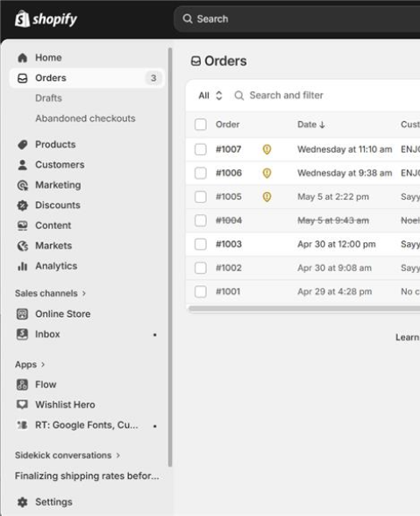Click the warning icon on order #1005

point(267,197)
